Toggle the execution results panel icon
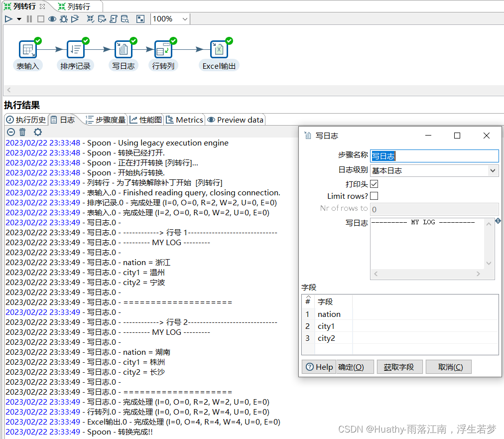The width and height of the screenshot is (504, 439). click(x=140, y=19)
